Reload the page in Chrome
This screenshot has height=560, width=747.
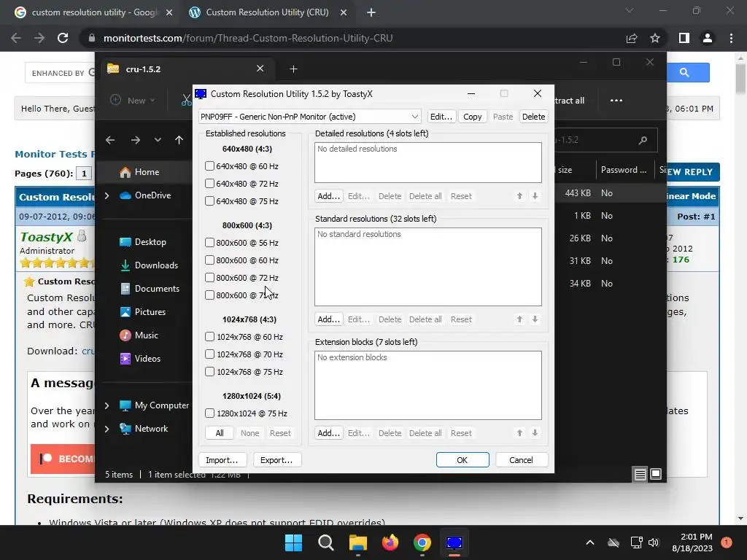(x=63, y=38)
